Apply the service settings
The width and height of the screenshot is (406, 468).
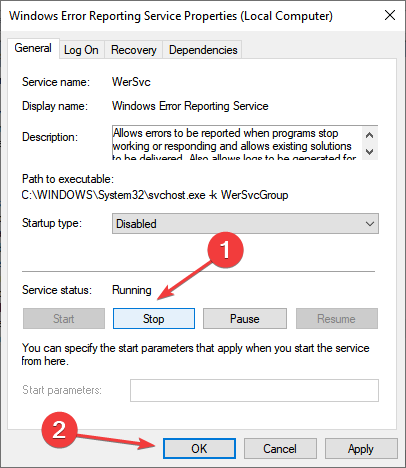click(361, 448)
